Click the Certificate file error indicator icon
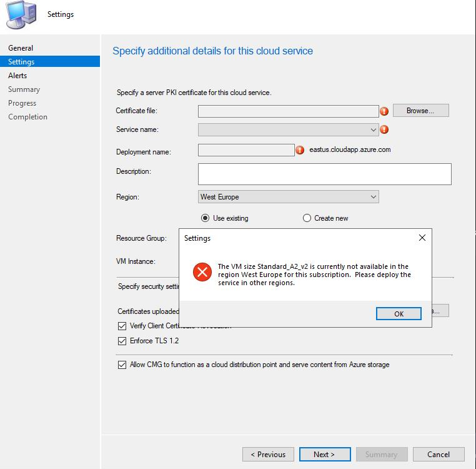Viewport: 476px width, 469px height. point(384,111)
